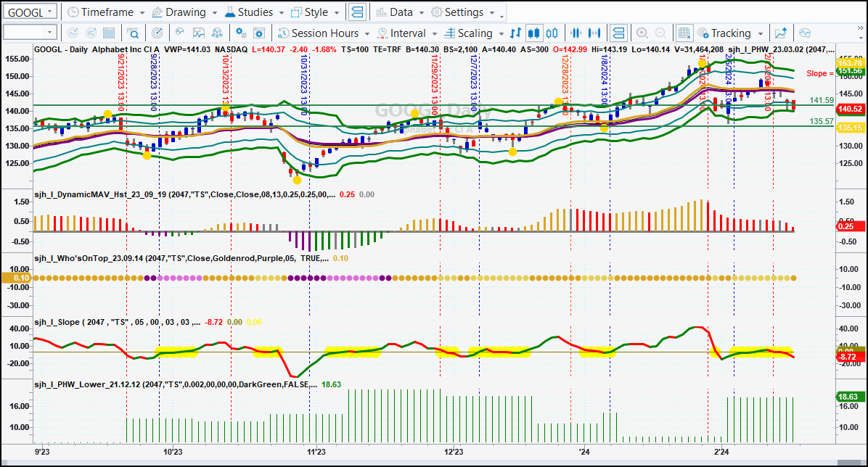Open the Drawing menu

tap(184, 12)
